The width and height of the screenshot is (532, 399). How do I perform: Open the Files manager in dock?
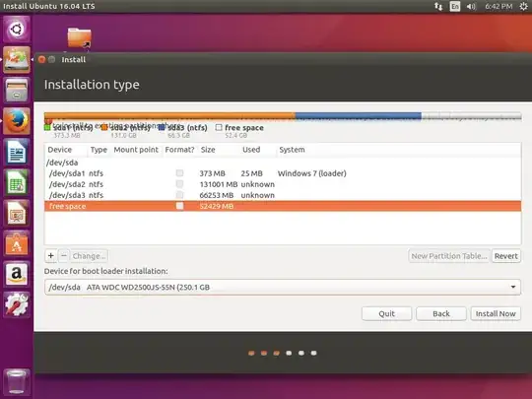17,91
